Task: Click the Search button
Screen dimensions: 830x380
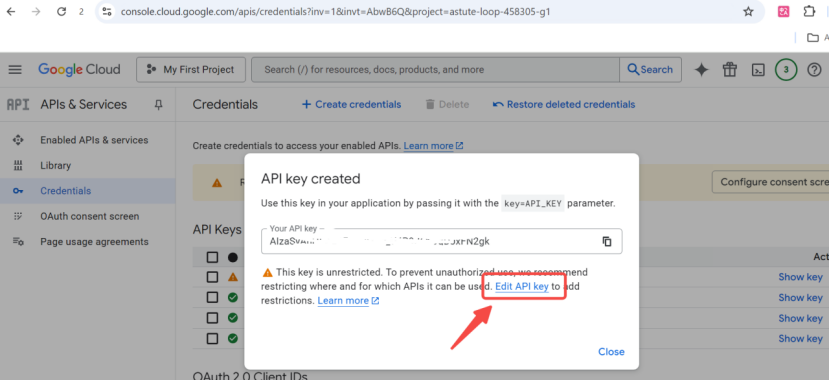Action: tap(650, 70)
